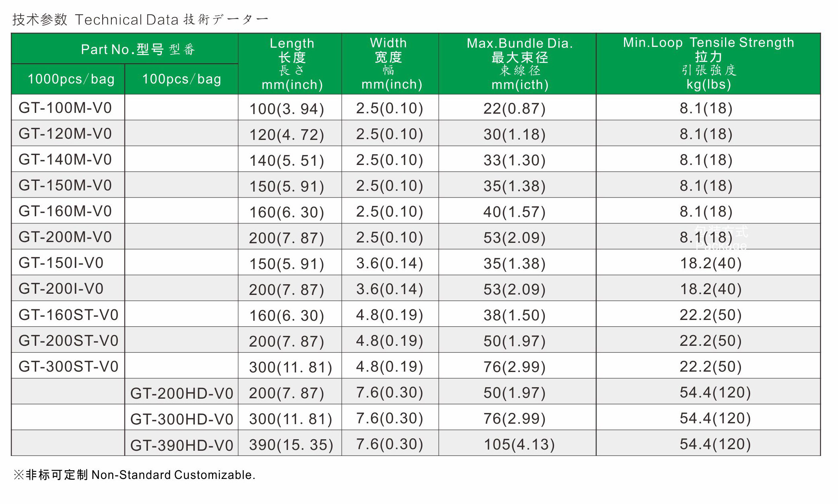This screenshot has width=838, height=504.
Task: Click the 100(3. 94) length cell
Action: 286,109
